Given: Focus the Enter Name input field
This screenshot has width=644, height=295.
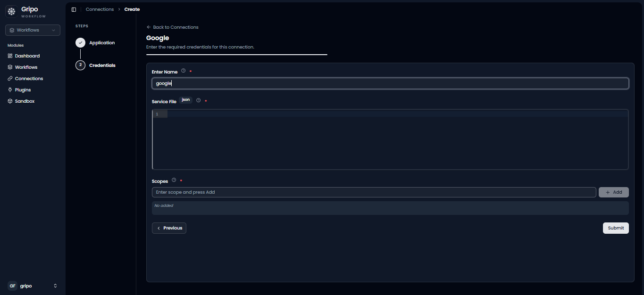Looking at the screenshot, I should pos(390,83).
